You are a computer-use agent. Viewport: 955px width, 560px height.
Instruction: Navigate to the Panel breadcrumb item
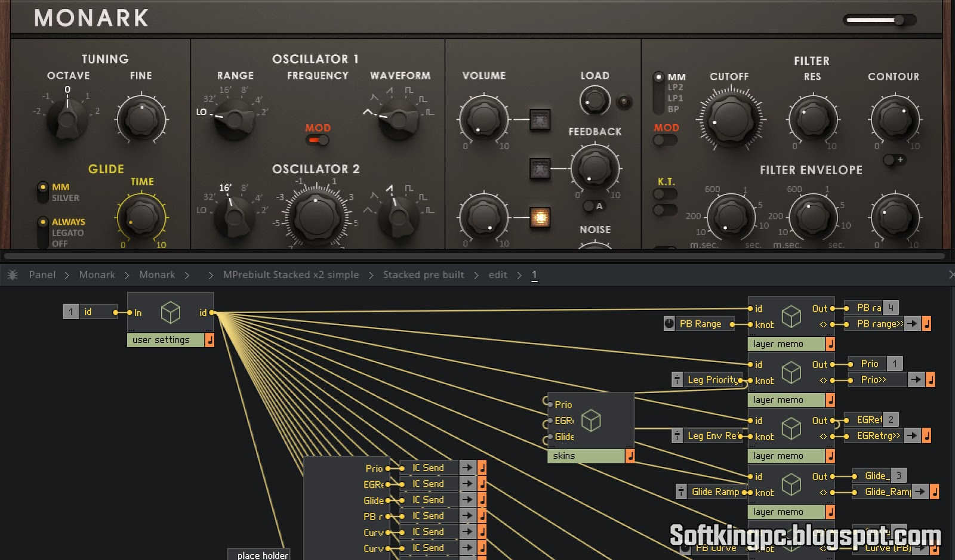click(42, 275)
